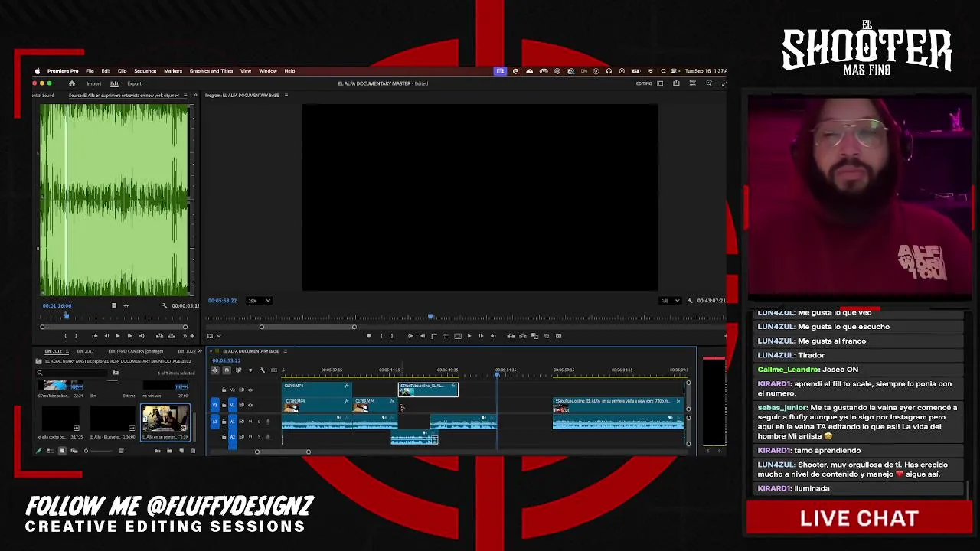The image size is (980, 551).
Task: Open Timeline display settings wrench
Action: (x=262, y=370)
